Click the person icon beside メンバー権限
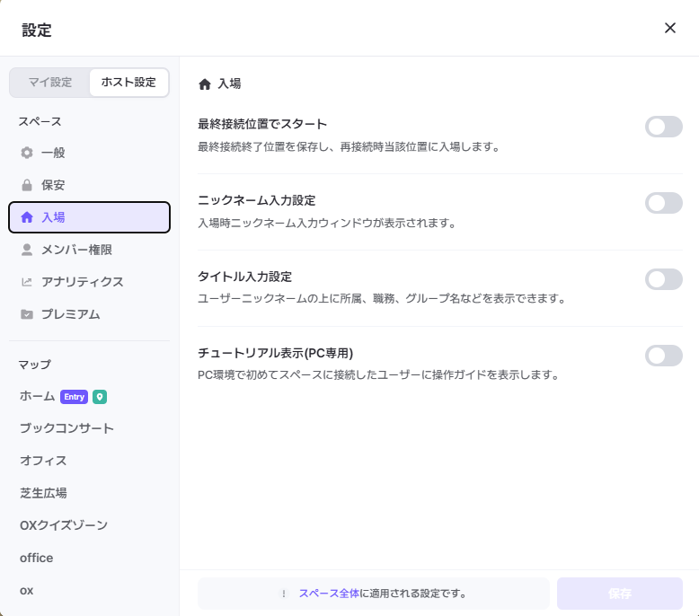The image size is (699, 616). pos(27,250)
